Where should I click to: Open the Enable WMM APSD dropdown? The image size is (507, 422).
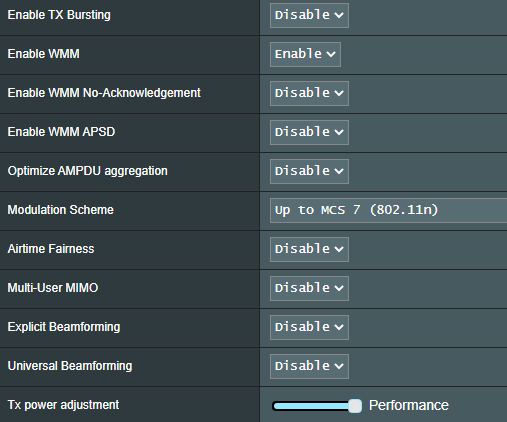click(x=309, y=132)
